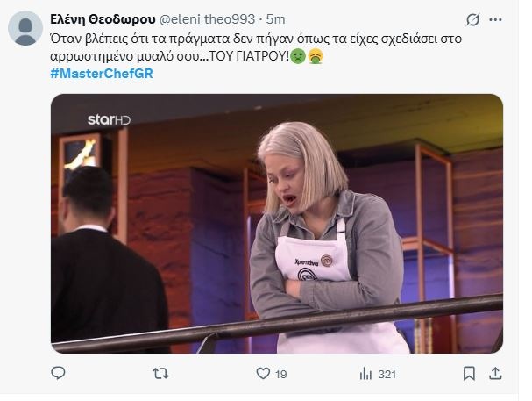Click the 321 views count
The height and width of the screenshot is (401, 532).
(387, 375)
